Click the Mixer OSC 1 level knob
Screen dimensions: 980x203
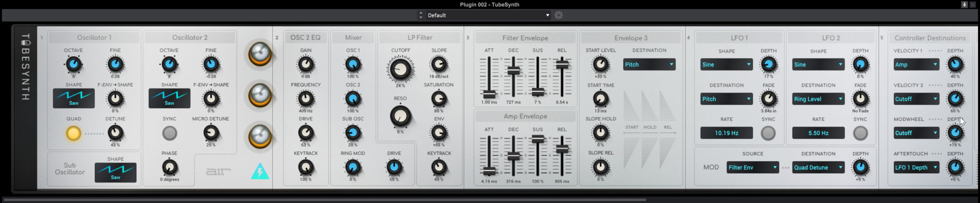point(353,64)
